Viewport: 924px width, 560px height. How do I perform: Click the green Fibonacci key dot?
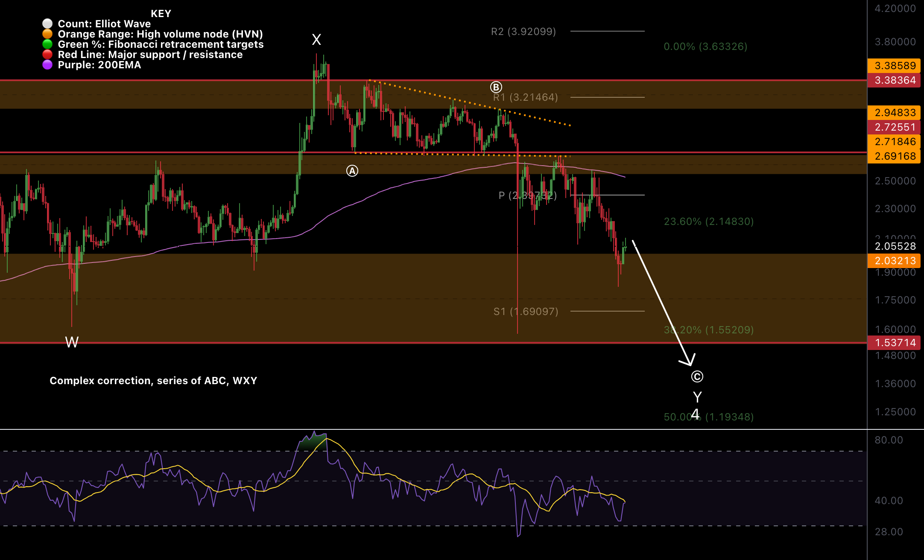(47, 44)
